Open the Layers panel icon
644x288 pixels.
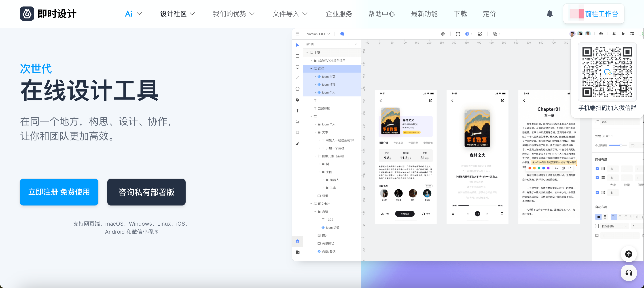(x=297, y=241)
